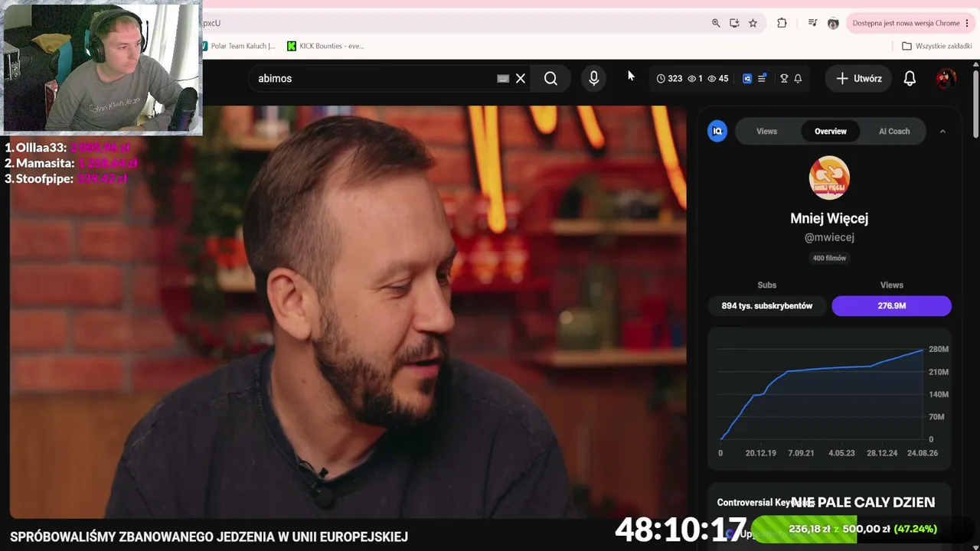Screen dimensions: 980x551
Task: Click the vidIQ logo in the panel
Action: click(717, 132)
